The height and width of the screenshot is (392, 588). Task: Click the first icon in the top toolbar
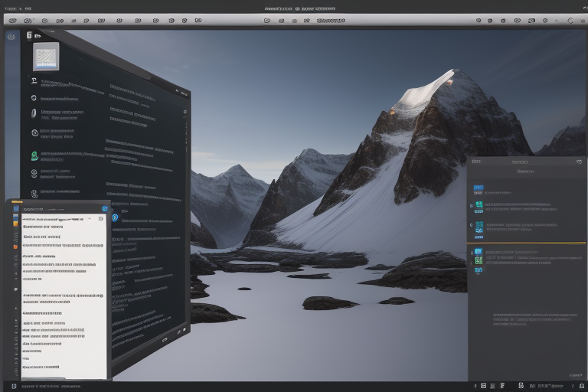(x=12, y=20)
